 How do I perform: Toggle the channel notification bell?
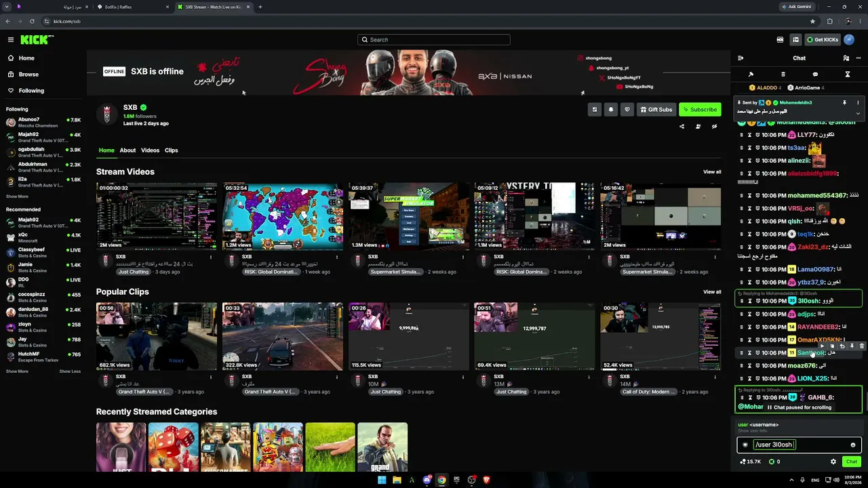click(x=610, y=109)
